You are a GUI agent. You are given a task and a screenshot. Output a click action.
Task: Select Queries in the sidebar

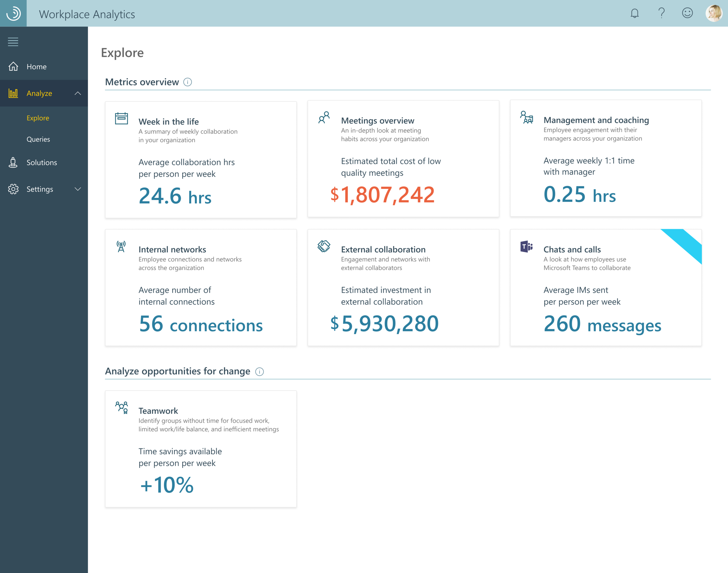tap(38, 139)
